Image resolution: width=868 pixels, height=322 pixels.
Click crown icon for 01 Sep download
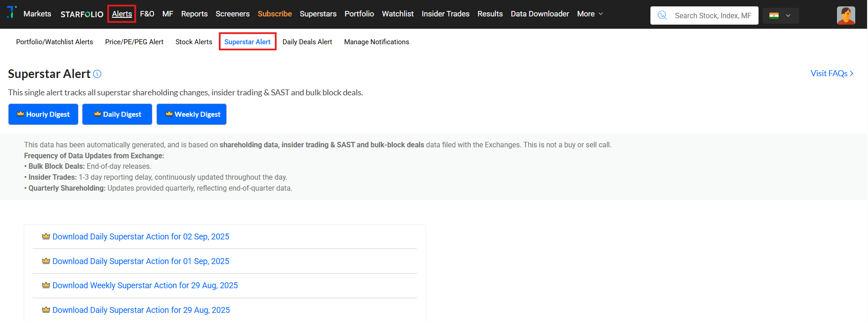coord(46,261)
